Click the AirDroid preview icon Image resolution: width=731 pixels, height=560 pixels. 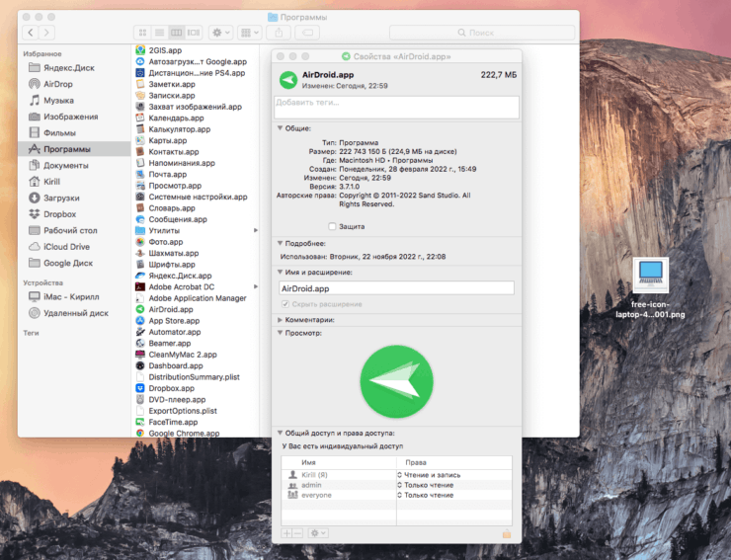[397, 381]
